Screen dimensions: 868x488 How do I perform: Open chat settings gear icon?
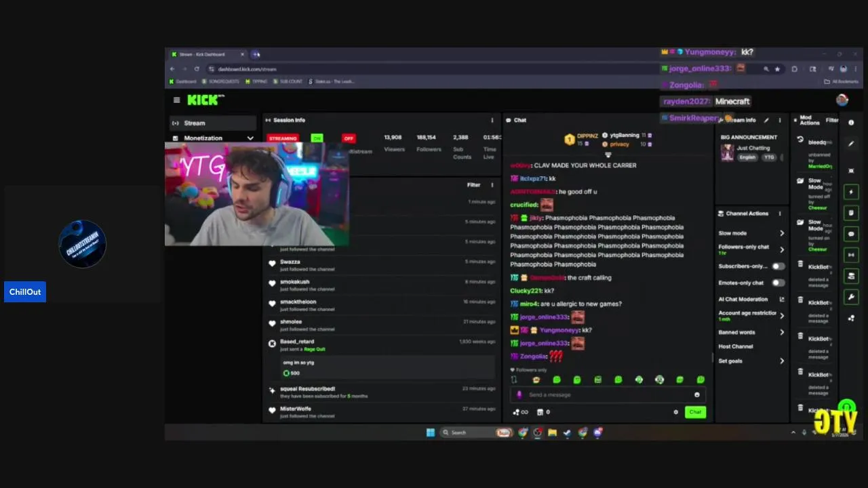click(675, 412)
